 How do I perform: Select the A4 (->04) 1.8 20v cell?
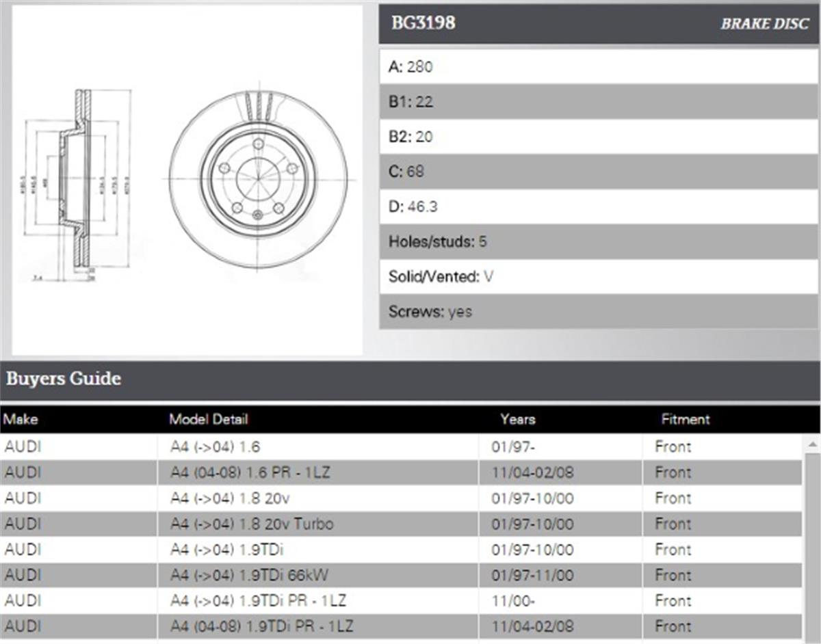click(318, 498)
